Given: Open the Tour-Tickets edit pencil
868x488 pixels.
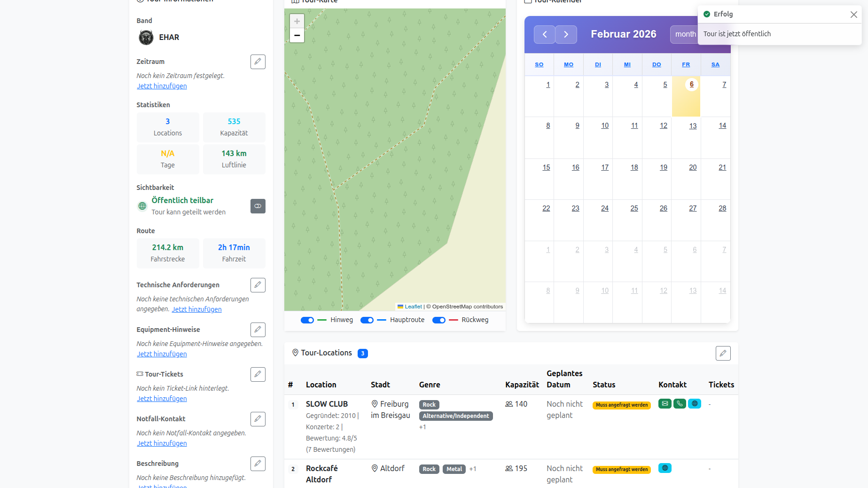Looking at the screenshot, I should pos(258,374).
